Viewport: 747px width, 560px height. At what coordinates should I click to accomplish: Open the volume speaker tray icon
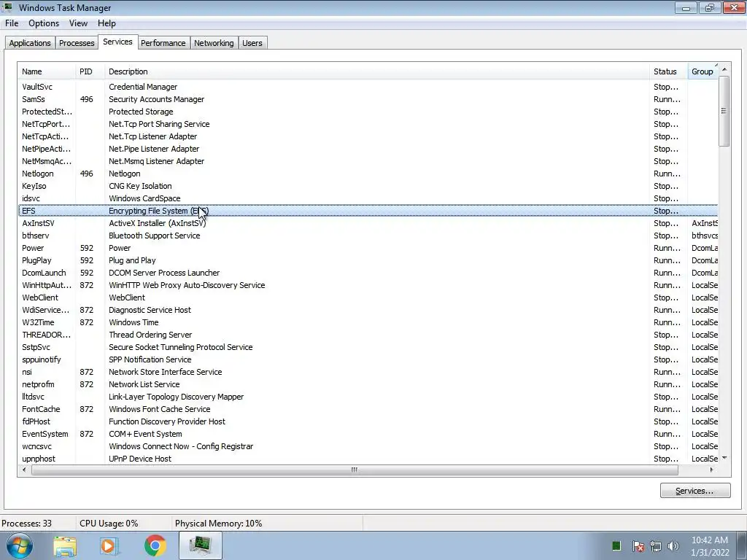tap(673, 545)
